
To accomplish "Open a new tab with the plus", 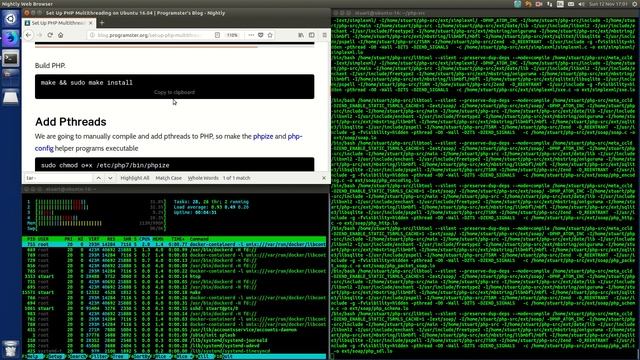I will [x=102, y=23].
